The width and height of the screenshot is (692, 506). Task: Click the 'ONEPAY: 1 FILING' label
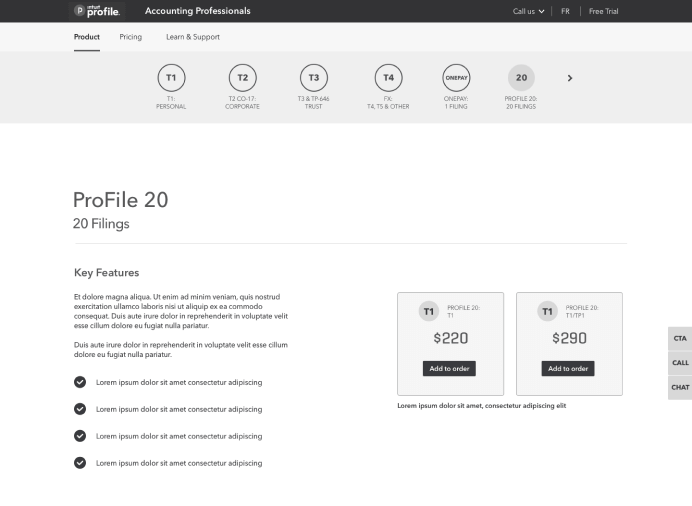[456, 103]
